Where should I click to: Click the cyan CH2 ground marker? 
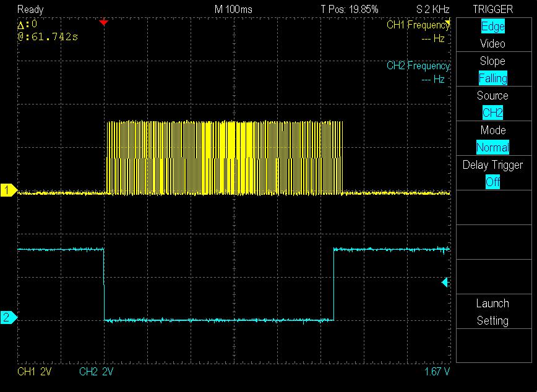(8, 318)
